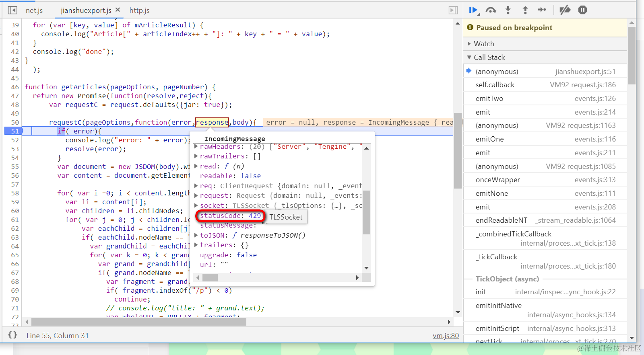
Task: Expand the toJSON function property
Action: click(x=196, y=235)
